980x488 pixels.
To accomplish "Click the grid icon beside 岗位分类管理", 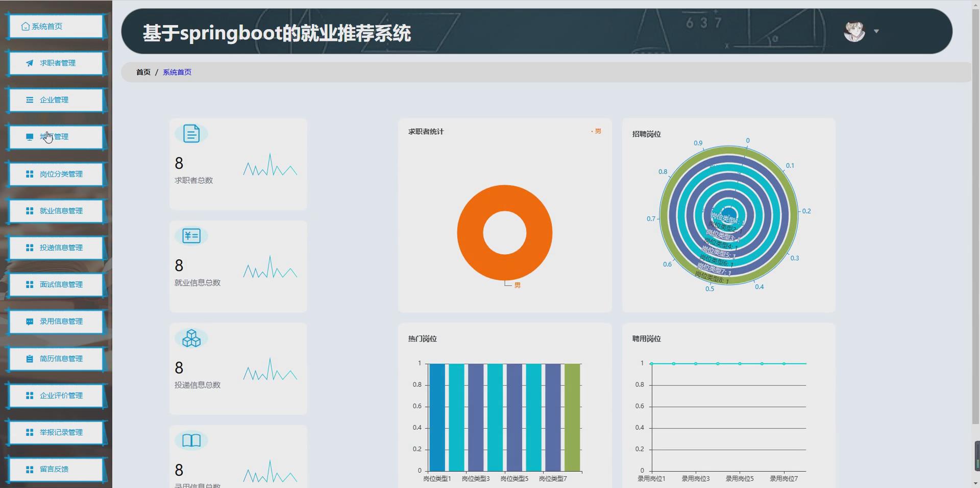I will point(30,174).
